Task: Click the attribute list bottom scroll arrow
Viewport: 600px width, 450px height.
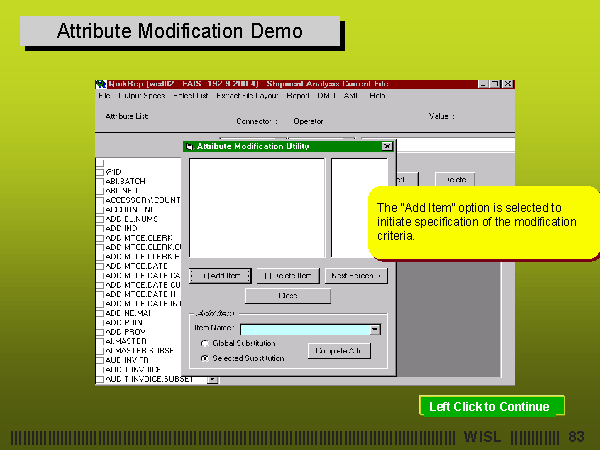Action: tap(212, 379)
